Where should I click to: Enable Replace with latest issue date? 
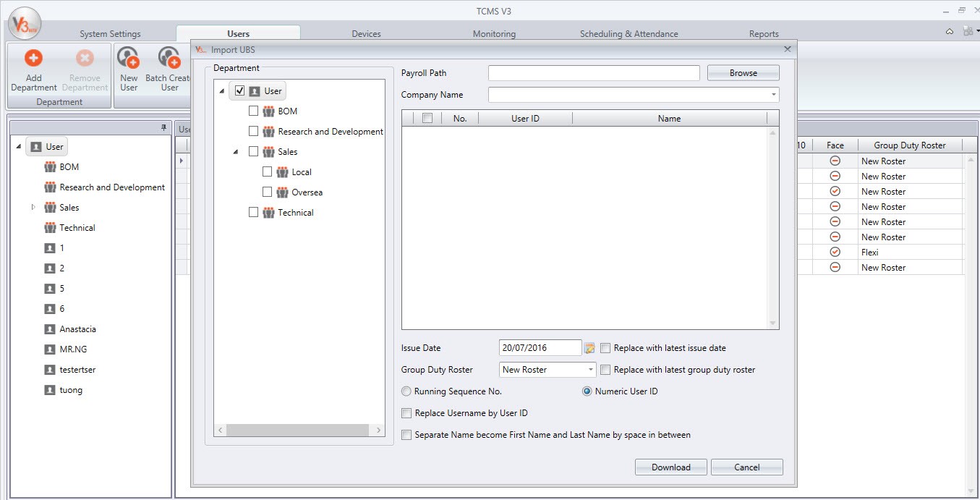tap(605, 348)
